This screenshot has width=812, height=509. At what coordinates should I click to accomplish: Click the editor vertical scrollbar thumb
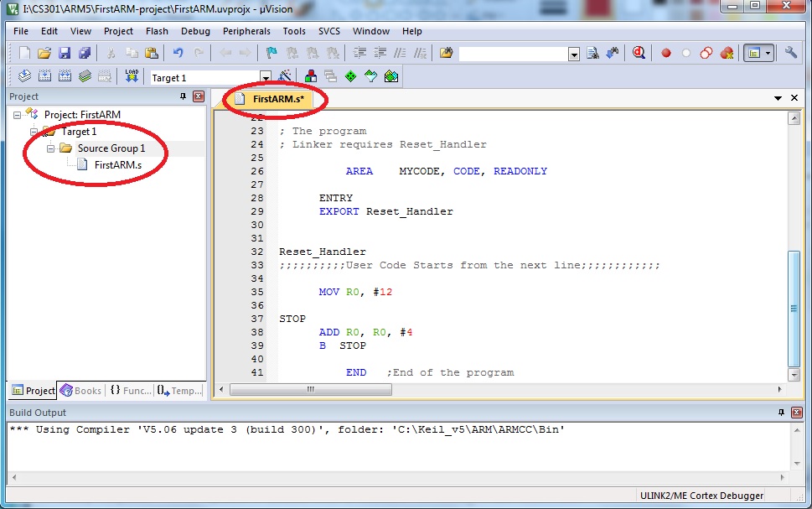click(794, 309)
